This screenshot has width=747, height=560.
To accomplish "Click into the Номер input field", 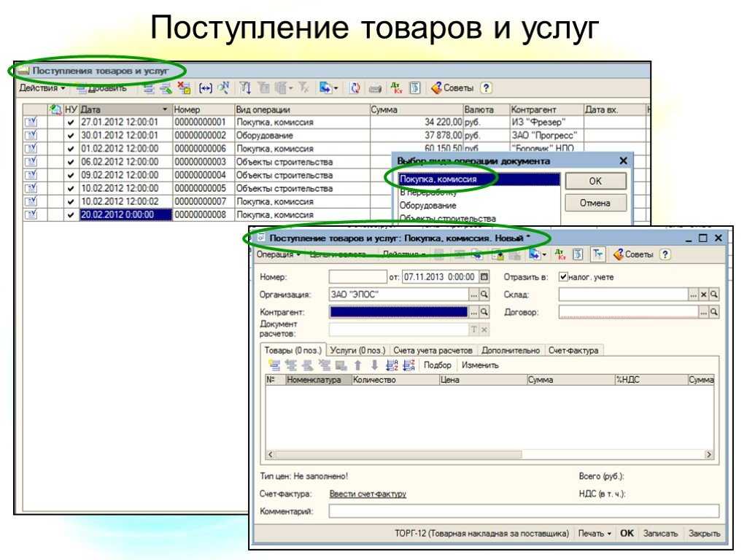I will pos(357,276).
